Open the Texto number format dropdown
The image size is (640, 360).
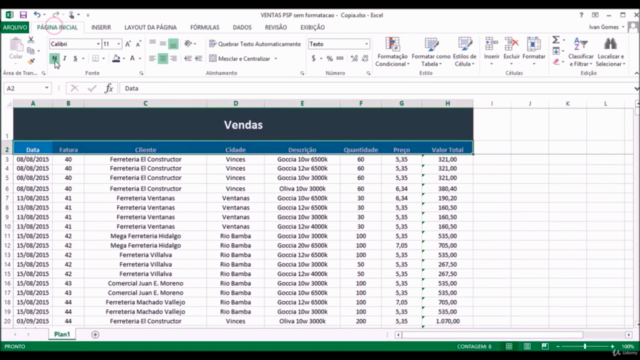click(367, 44)
